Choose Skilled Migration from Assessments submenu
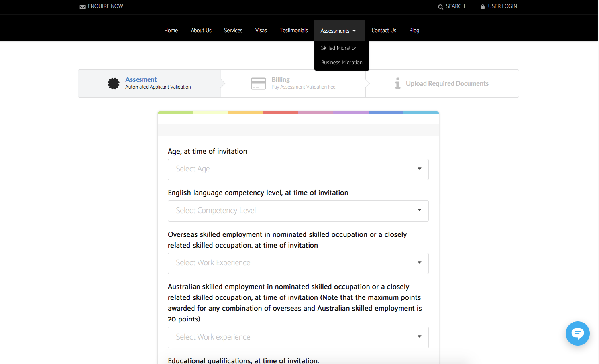Image resolution: width=599 pixels, height=364 pixels. point(339,48)
